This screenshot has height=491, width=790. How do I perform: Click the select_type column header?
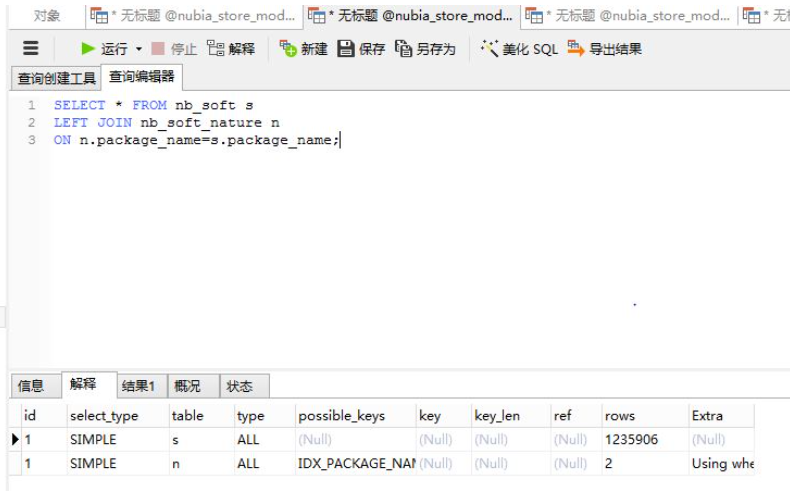pos(118,415)
